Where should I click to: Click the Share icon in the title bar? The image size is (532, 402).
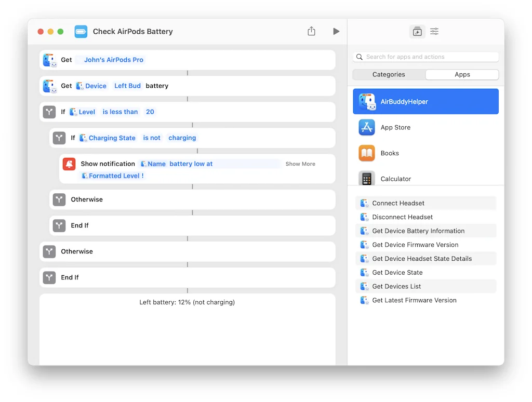(311, 32)
